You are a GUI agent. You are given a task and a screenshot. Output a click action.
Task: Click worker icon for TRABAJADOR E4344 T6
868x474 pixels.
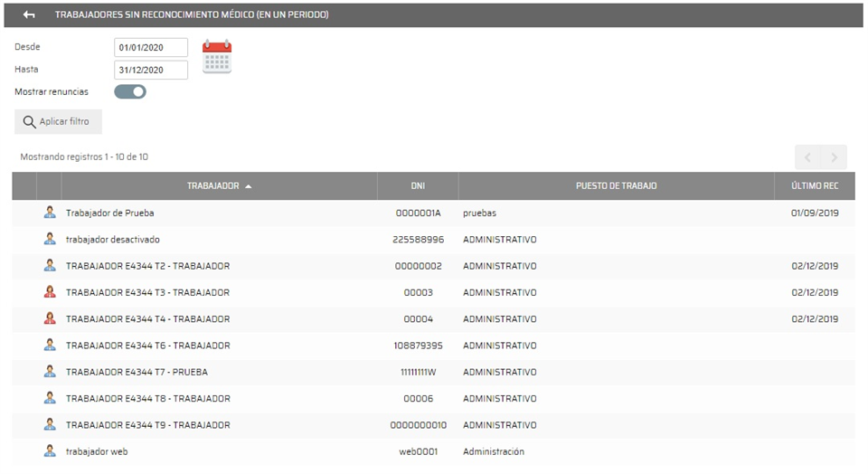click(x=50, y=345)
